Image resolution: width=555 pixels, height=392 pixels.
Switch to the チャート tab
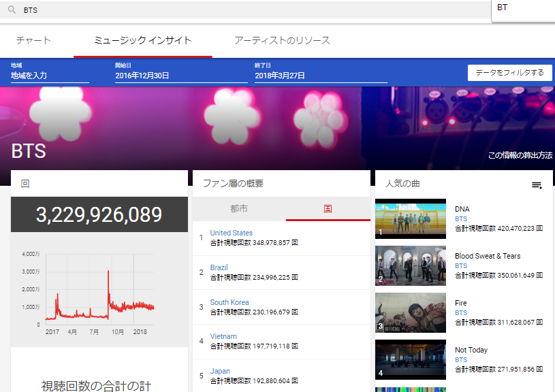33,40
